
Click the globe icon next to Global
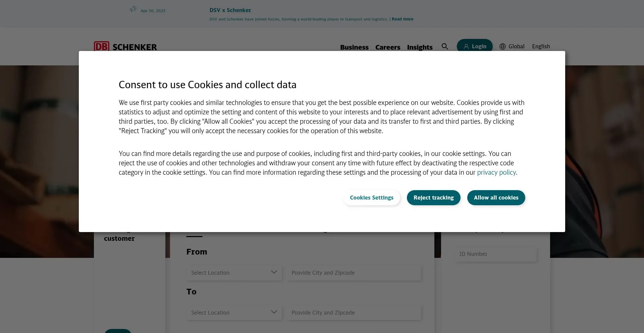click(x=502, y=46)
